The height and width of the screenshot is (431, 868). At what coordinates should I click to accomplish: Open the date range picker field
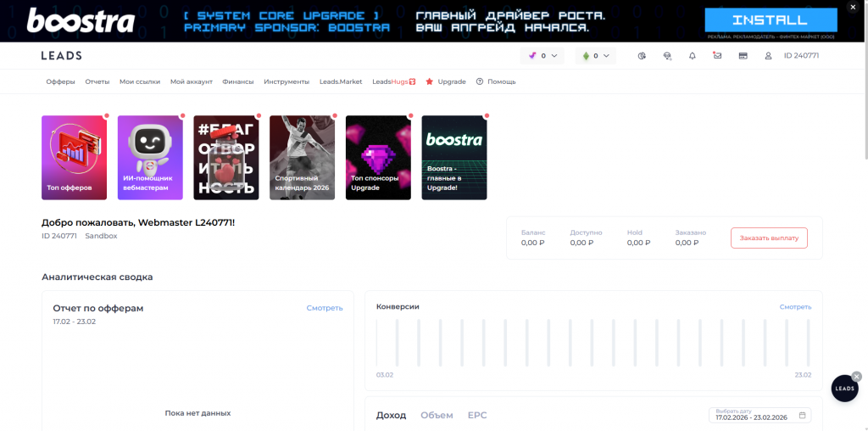760,416
